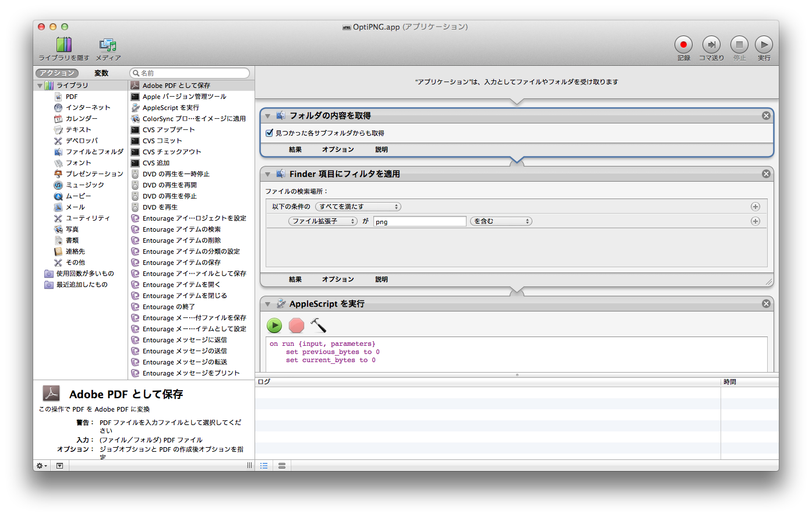Click オプション under the Finder filter action
812x517 pixels.
click(338, 279)
